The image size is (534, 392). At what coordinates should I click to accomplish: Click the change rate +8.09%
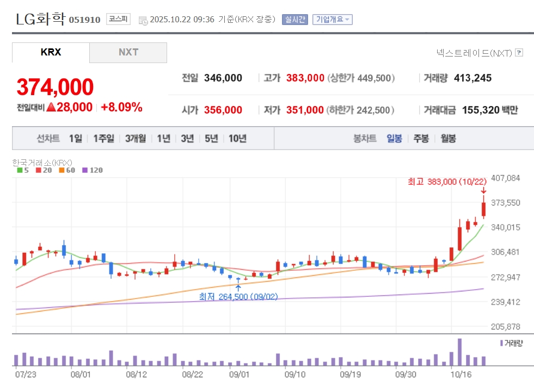pos(121,107)
